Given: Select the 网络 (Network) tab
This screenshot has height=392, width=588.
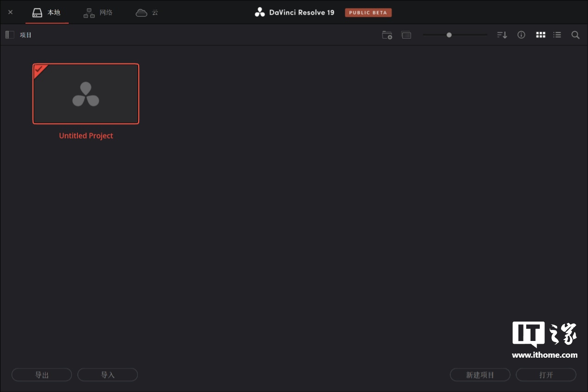Looking at the screenshot, I should pos(98,13).
